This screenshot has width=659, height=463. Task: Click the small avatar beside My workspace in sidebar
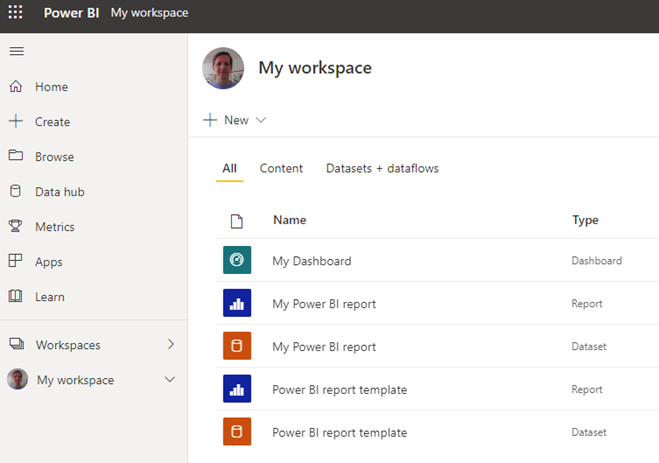(x=18, y=379)
